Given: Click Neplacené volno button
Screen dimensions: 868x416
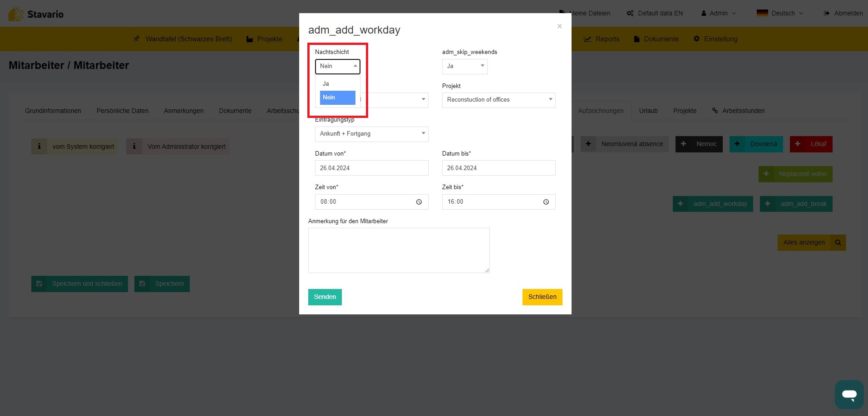Looking at the screenshot, I should point(795,174).
